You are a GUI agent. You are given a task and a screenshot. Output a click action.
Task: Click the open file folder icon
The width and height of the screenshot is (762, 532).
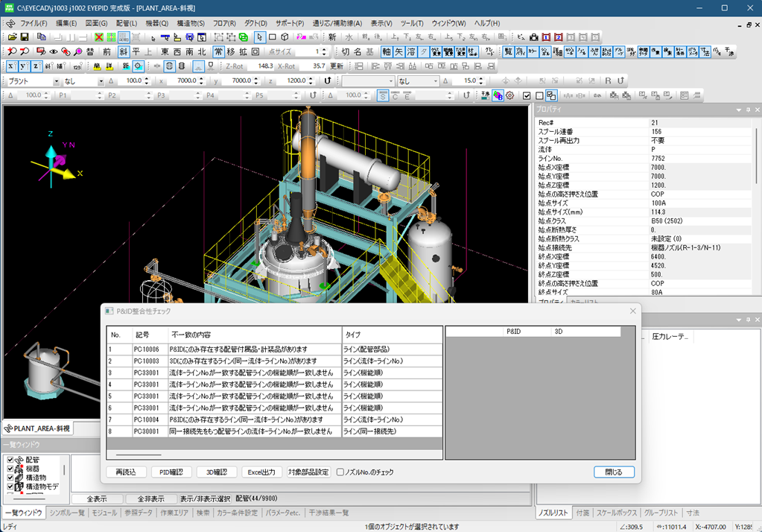[12, 37]
